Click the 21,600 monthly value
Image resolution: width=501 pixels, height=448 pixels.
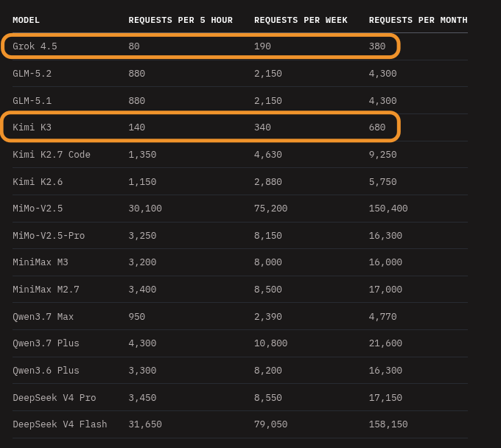point(385,343)
